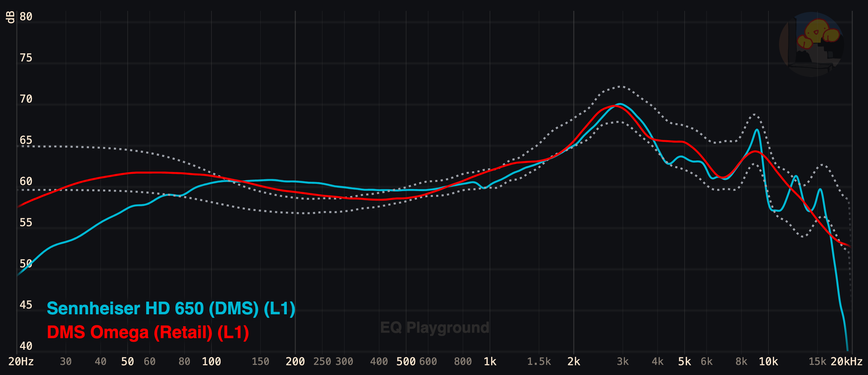Click the 8k frequency axis label

tap(741, 362)
